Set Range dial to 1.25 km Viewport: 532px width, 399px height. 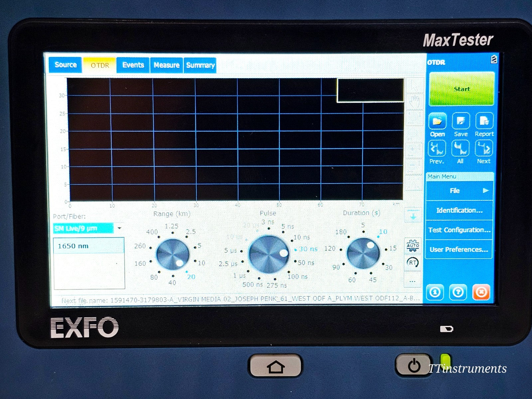click(172, 226)
